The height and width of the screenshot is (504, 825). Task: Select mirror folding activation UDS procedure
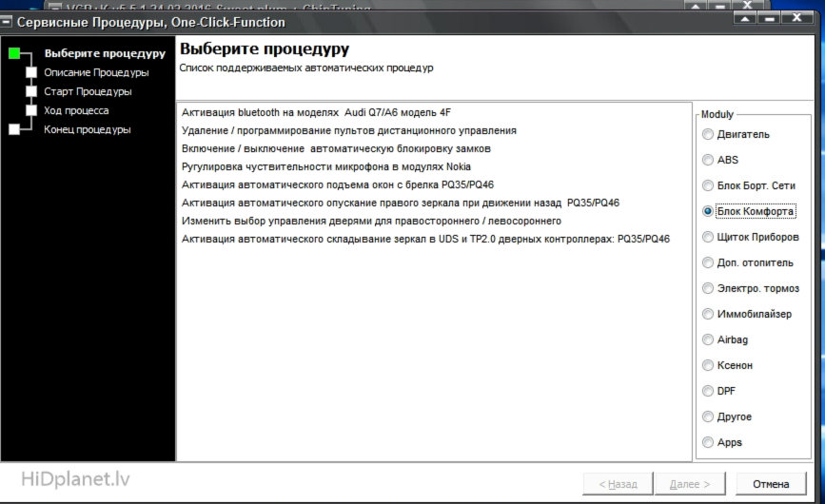[x=425, y=239]
